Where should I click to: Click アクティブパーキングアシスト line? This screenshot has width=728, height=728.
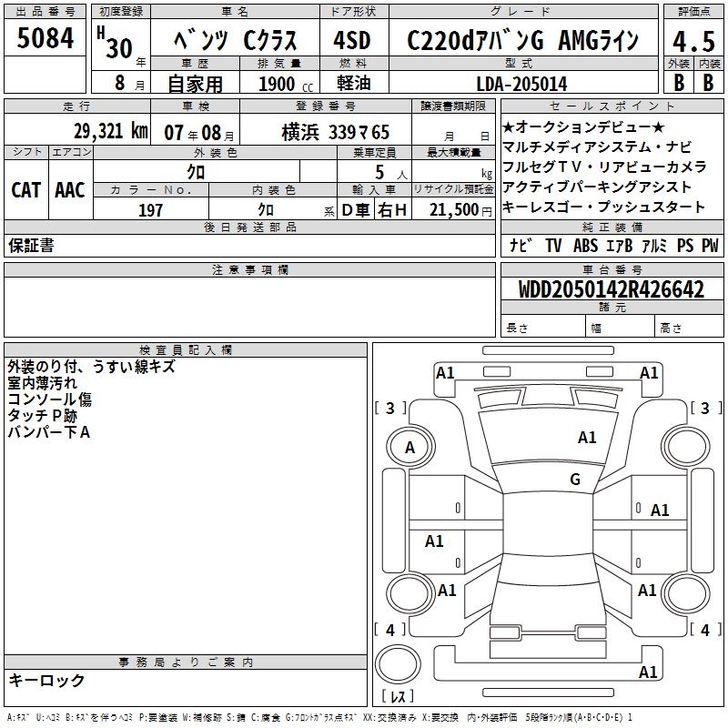coord(597,187)
